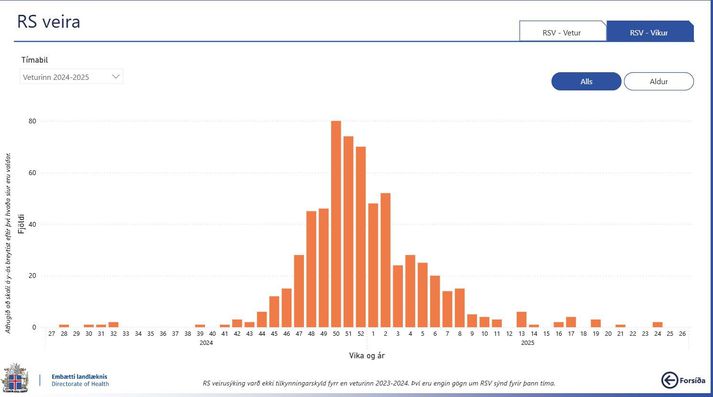
Task: Click the 2024 year label on x-axis
Action: click(x=206, y=343)
